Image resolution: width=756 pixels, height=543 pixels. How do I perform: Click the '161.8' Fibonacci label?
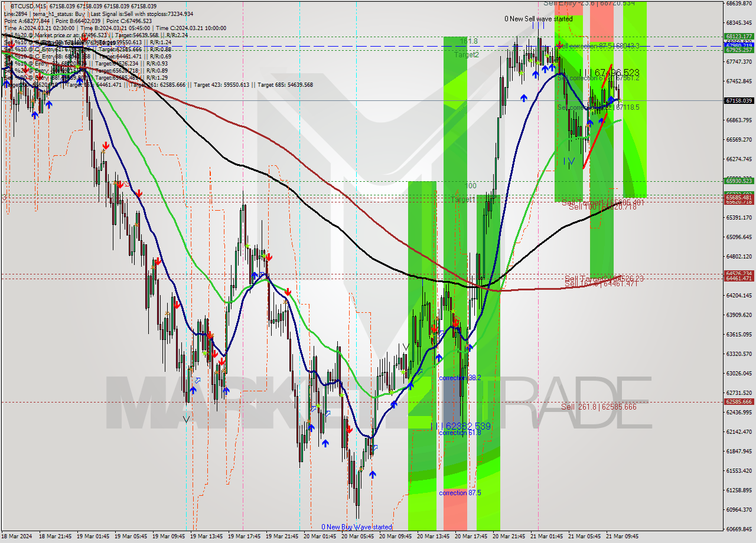click(468, 41)
